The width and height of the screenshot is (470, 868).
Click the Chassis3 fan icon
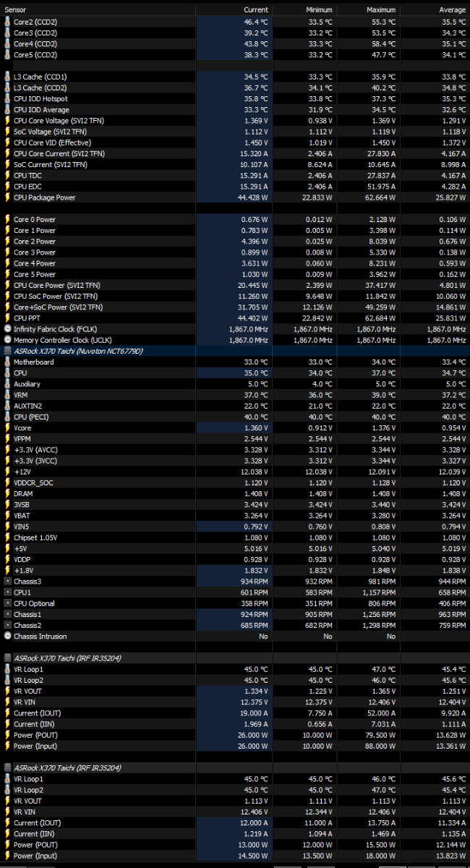[8, 582]
